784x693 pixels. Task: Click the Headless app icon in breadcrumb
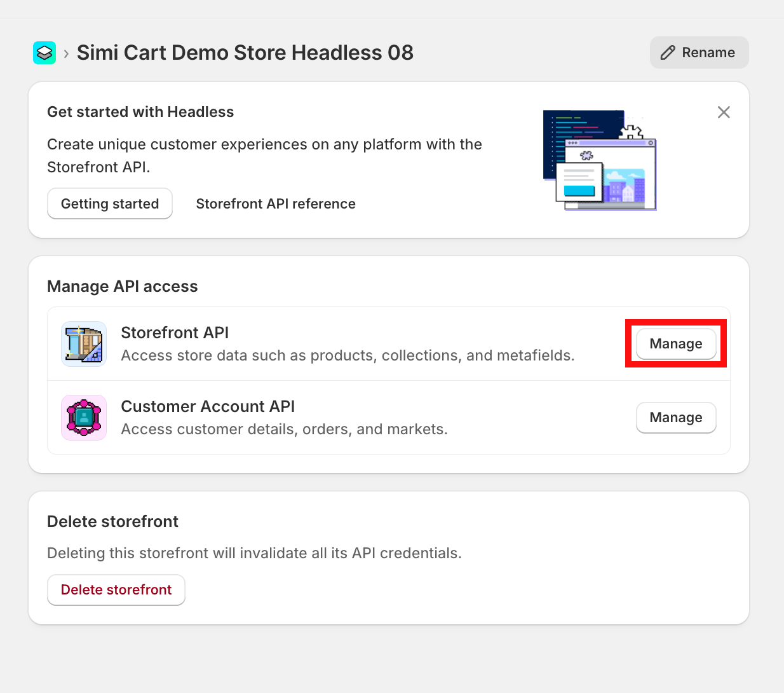[44, 53]
